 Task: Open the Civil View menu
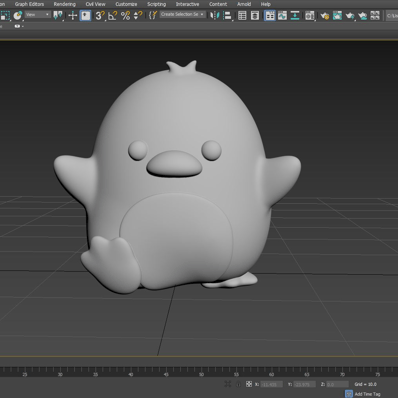95,4
